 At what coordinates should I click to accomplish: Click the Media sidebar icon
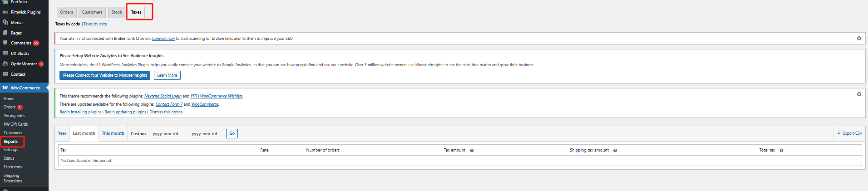tap(5, 22)
